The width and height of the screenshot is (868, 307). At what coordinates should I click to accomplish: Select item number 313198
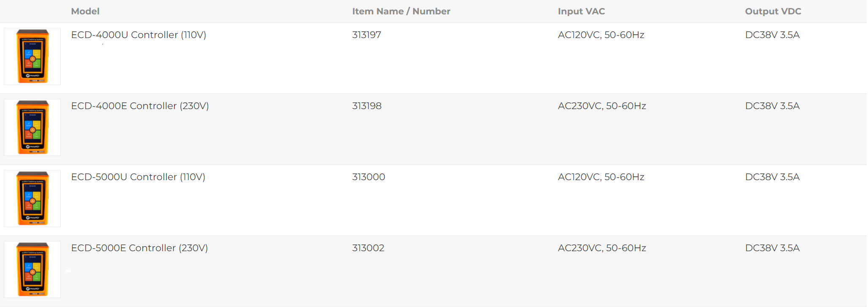367,106
